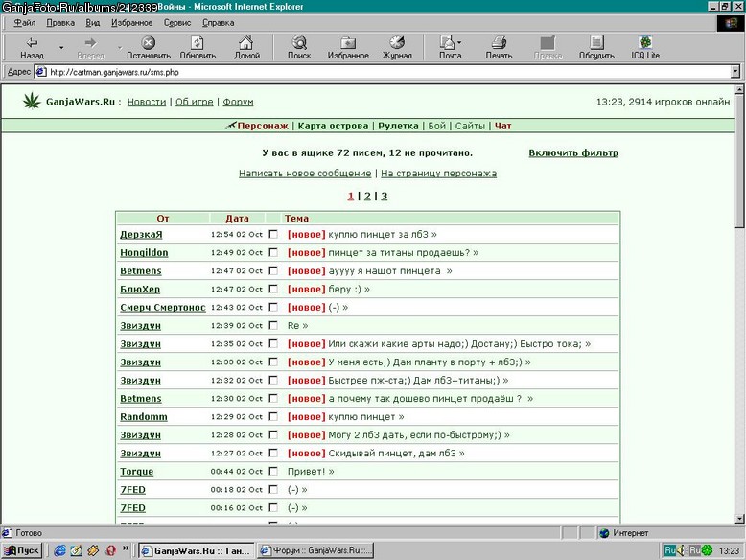Image resolution: width=746 pixels, height=560 pixels.
Task: Go to Карта острова
Action: (333, 126)
